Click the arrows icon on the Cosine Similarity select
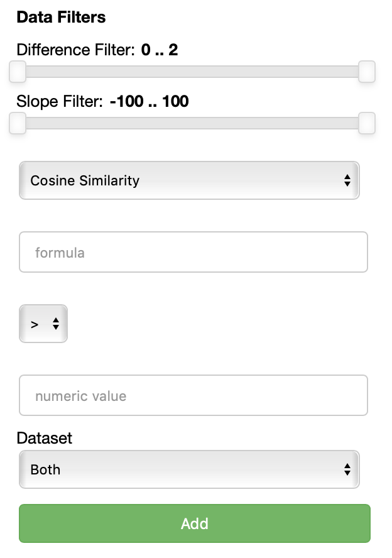 click(x=347, y=180)
